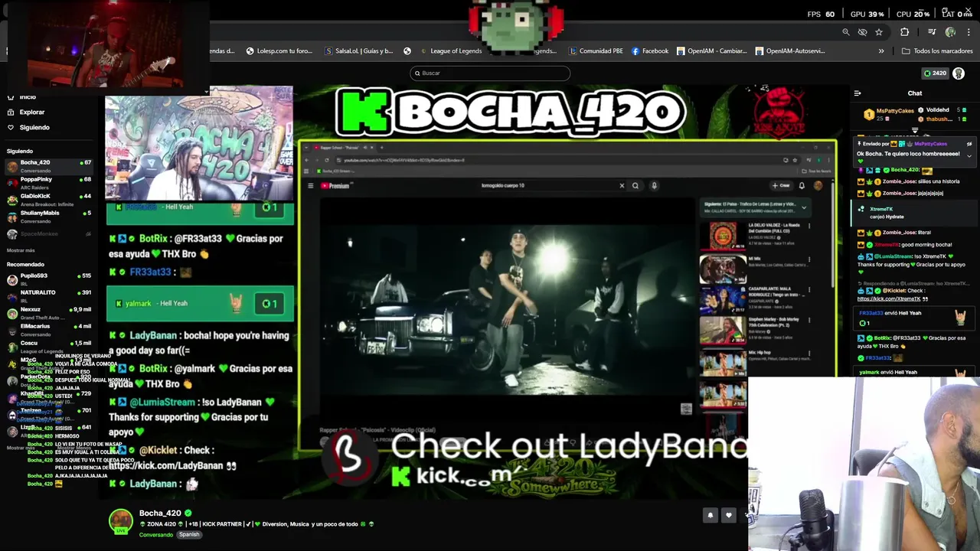Open YouTube notifications bell in stream
The image size is (980, 551).
pyautogui.click(x=802, y=185)
